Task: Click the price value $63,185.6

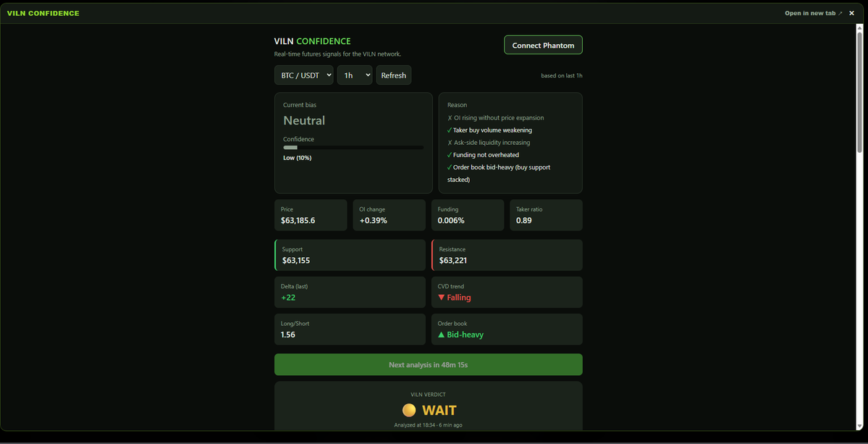Action: coord(298,220)
